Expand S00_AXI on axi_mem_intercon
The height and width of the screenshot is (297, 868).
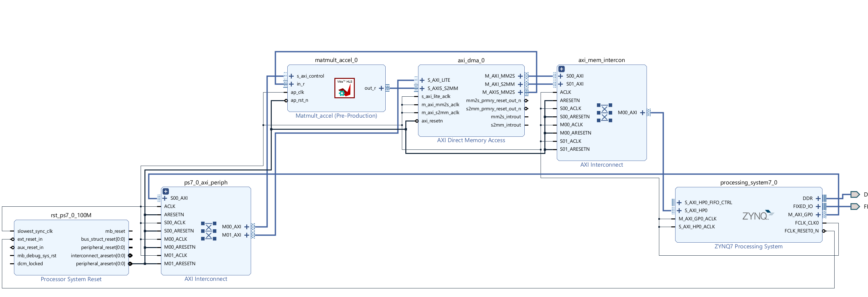(561, 76)
